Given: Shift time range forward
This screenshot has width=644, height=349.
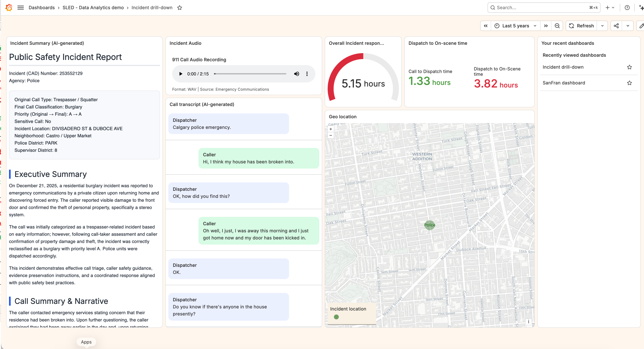Looking at the screenshot, I should [x=546, y=26].
